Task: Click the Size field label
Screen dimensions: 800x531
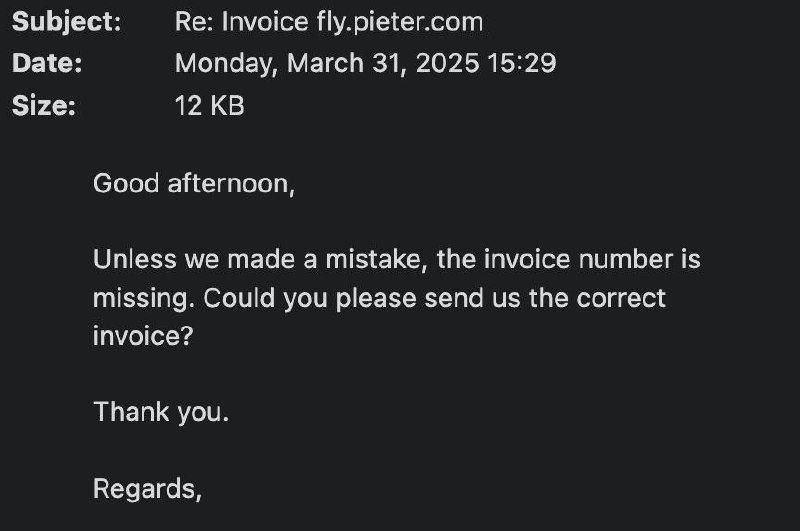Action: click(x=44, y=105)
